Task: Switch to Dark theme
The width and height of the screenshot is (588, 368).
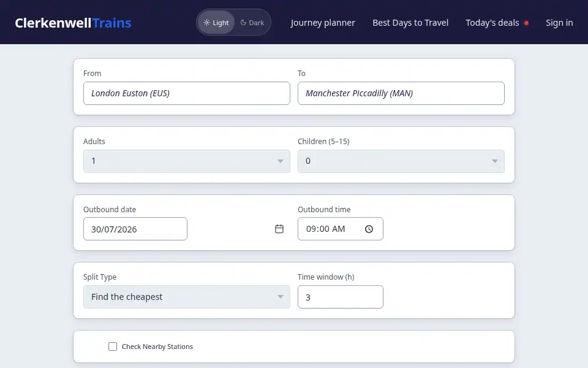Action: (252, 23)
